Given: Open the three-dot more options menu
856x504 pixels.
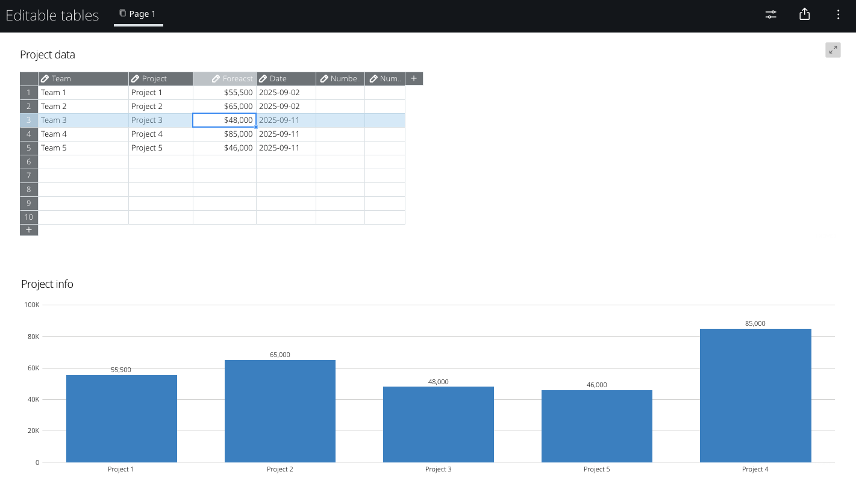Looking at the screenshot, I should [838, 14].
